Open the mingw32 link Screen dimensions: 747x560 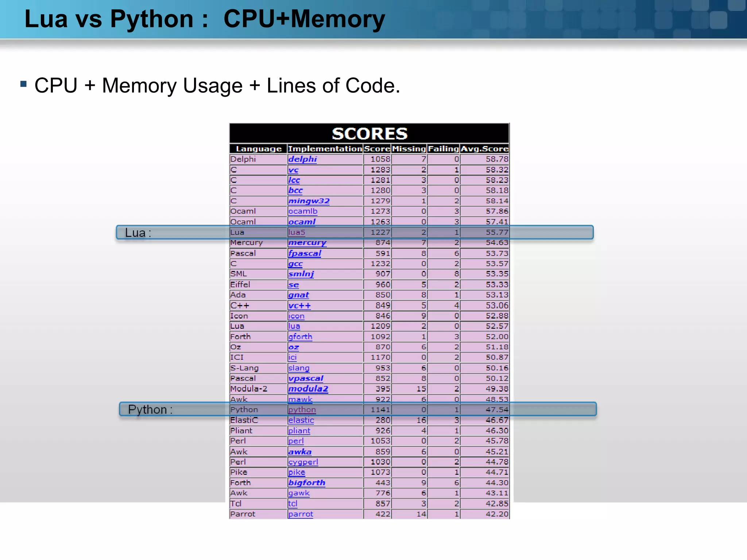tap(309, 201)
